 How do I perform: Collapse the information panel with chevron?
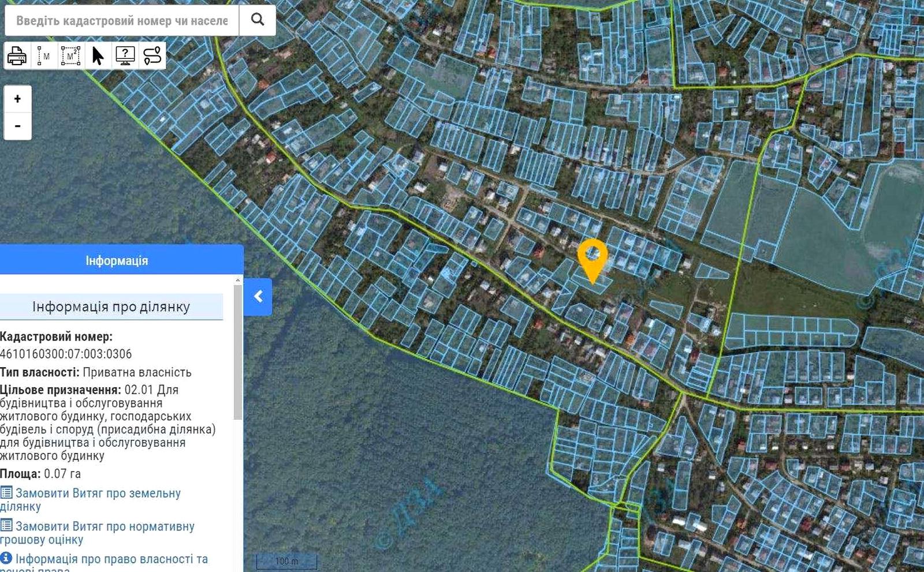click(258, 296)
